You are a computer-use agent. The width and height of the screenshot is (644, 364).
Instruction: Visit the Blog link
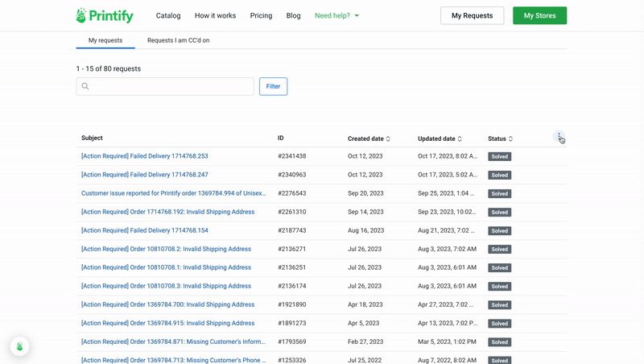pyautogui.click(x=293, y=15)
